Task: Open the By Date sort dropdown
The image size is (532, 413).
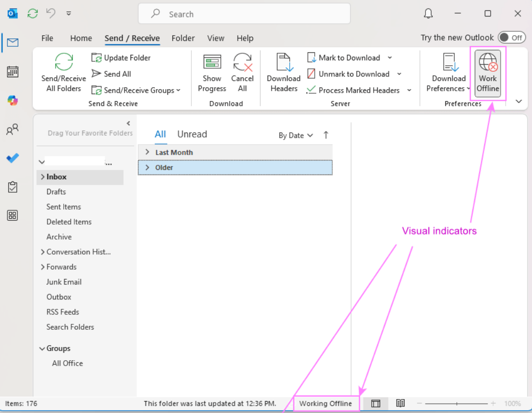Action: point(295,136)
